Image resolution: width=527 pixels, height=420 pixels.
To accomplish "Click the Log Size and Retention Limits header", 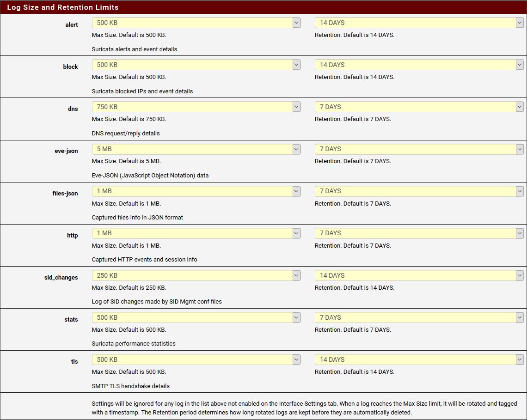I will [x=63, y=7].
